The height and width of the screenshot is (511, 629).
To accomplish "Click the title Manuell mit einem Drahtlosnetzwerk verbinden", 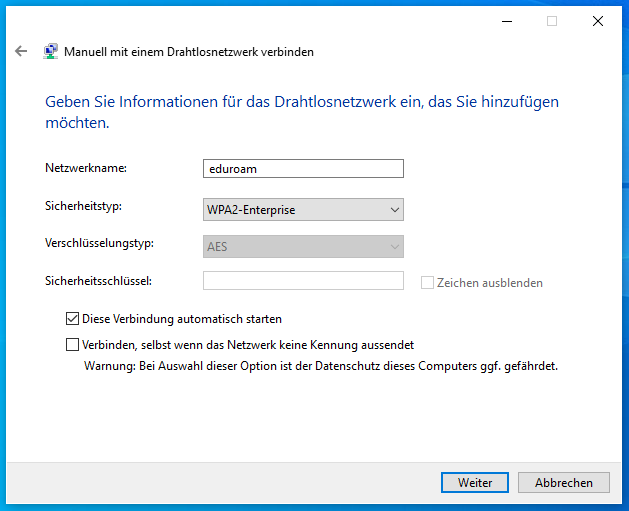I will (189, 52).
